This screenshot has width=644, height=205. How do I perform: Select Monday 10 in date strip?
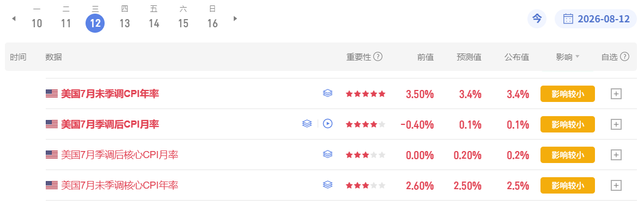[x=37, y=19]
